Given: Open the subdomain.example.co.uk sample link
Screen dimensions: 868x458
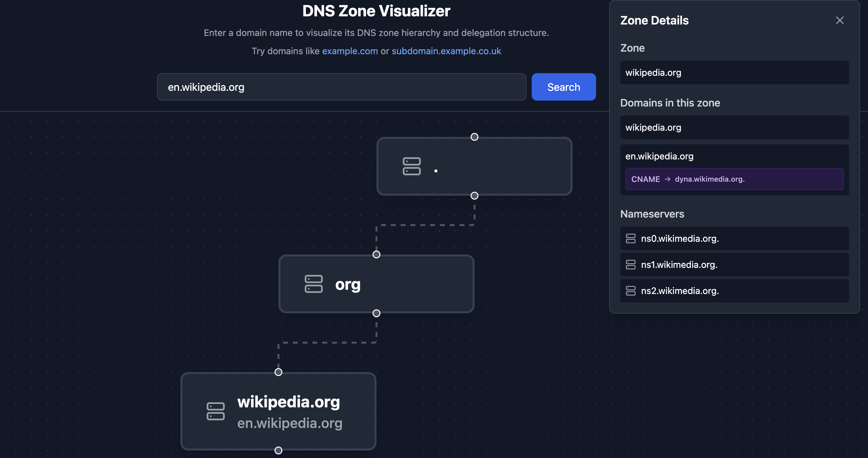Looking at the screenshot, I should 446,51.
